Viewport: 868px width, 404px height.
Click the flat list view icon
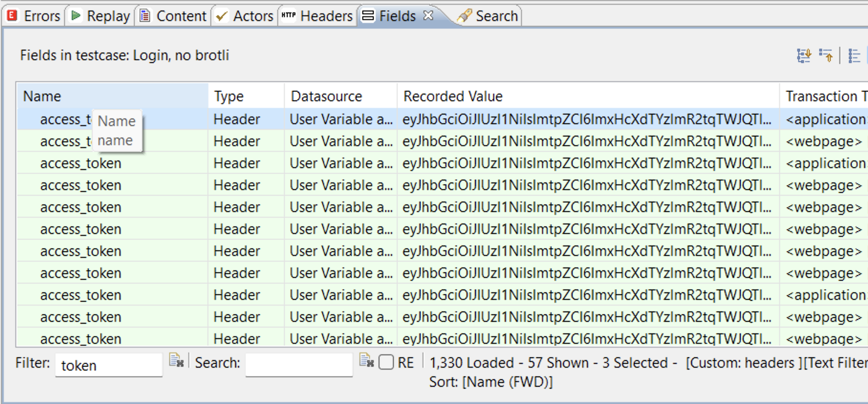855,56
